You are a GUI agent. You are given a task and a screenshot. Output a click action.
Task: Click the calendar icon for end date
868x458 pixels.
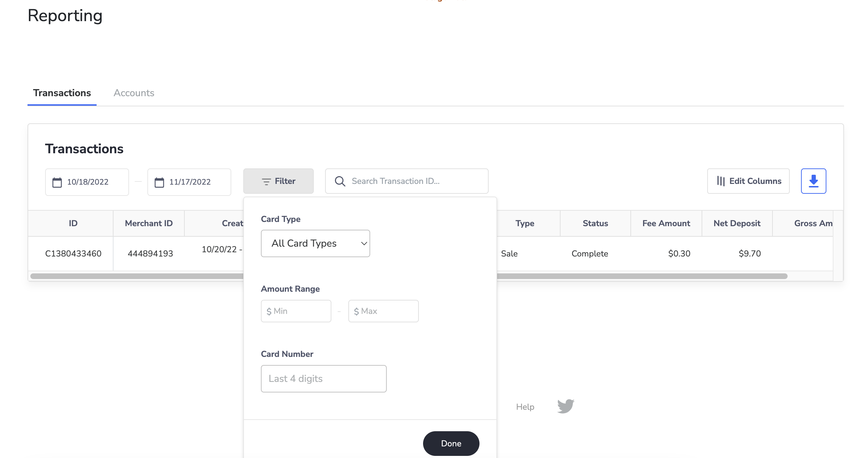click(159, 182)
